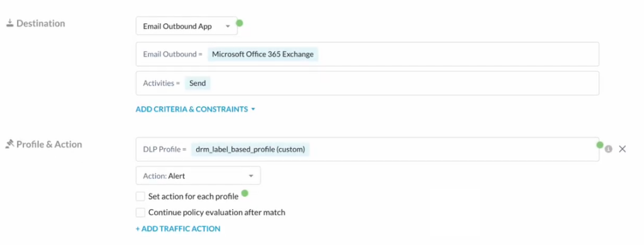Click the Destination download icon

click(10, 23)
